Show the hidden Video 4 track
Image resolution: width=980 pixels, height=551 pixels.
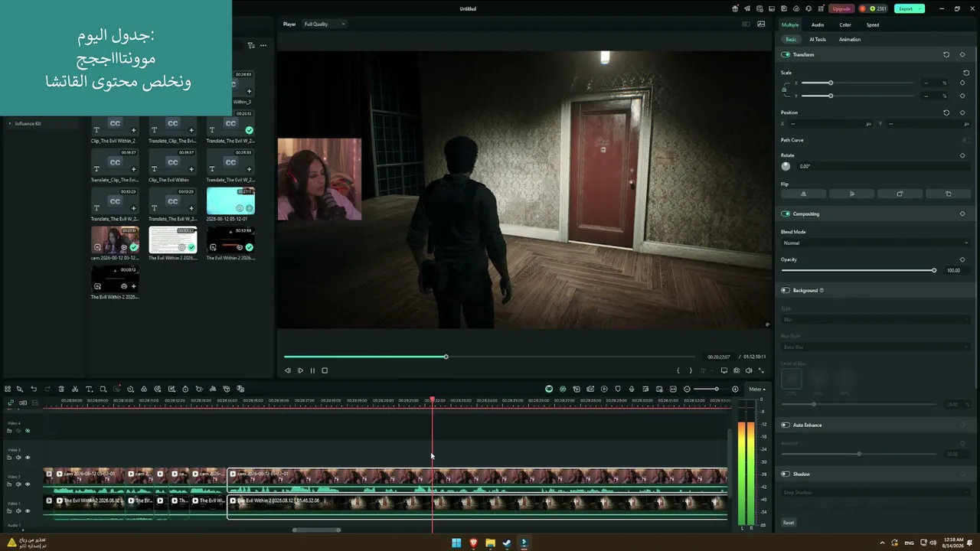pos(28,431)
